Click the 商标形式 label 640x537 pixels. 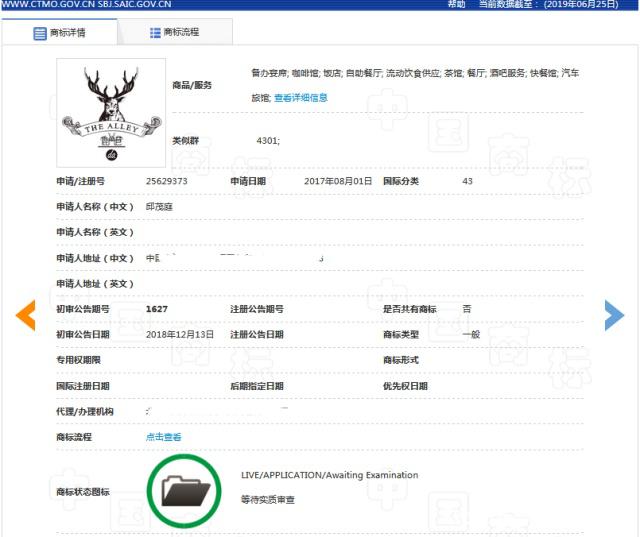click(401, 360)
